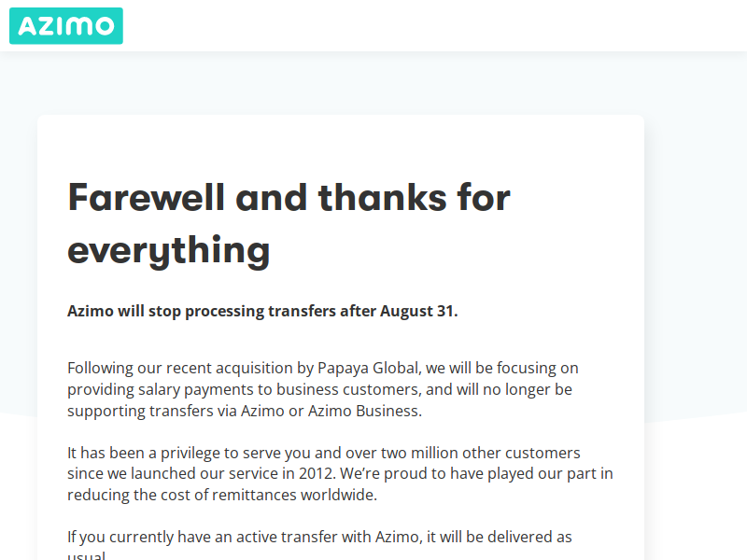The image size is (747, 560).
Task: Click the Azimo logo in the header
Action: (66, 26)
